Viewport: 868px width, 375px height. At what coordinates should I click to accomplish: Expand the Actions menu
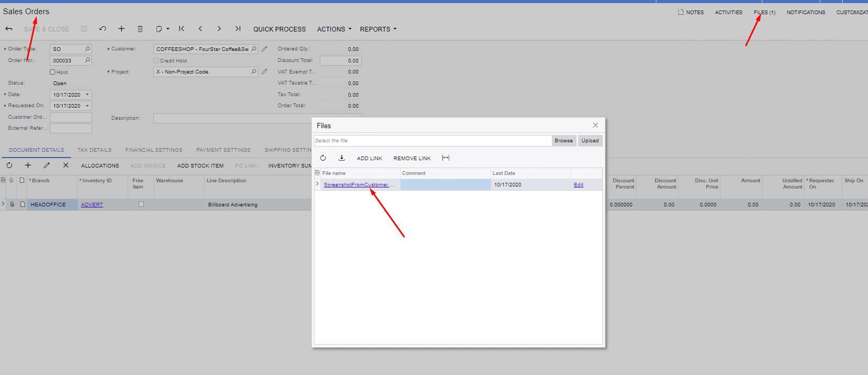coord(334,29)
